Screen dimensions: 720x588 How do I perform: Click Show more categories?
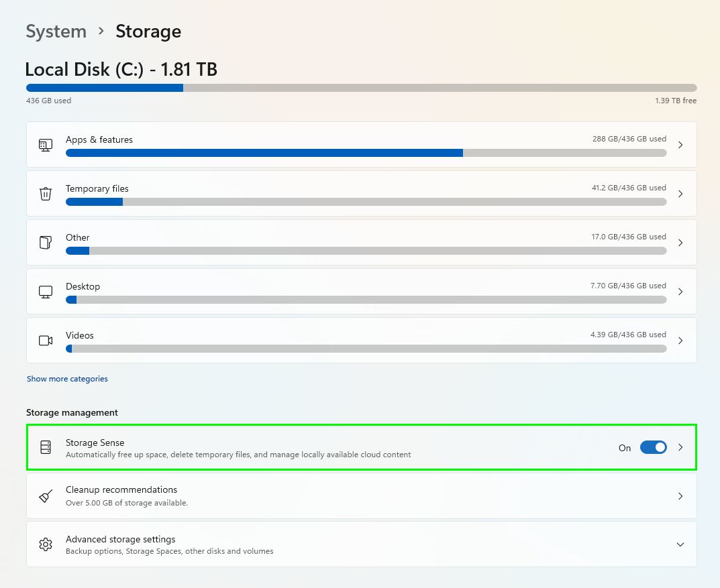pyautogui.click(x=67, y=379)
